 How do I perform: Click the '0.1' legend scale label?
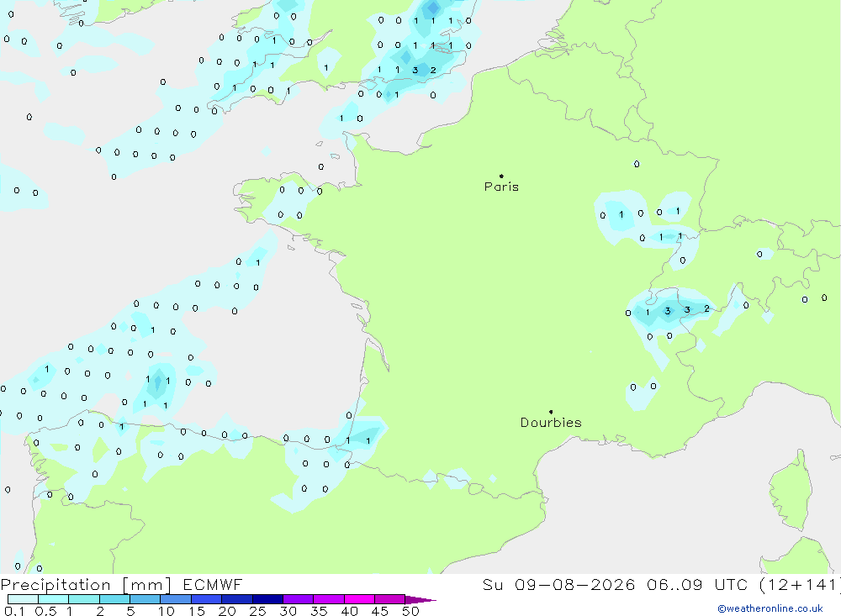pos(14,611)
